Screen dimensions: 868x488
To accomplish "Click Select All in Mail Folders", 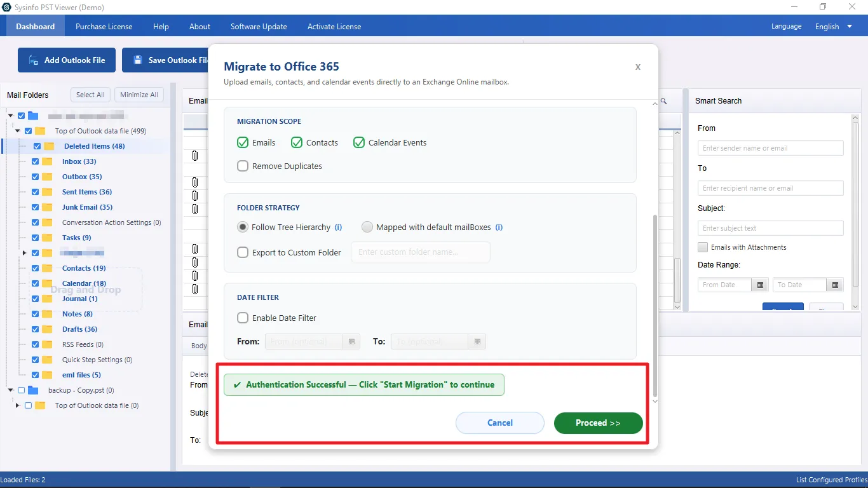I will click(90, 95).
